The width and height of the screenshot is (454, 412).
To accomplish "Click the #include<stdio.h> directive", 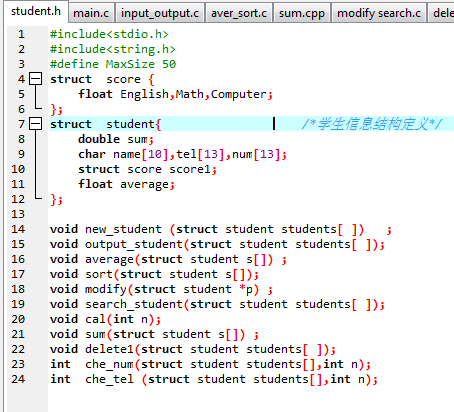I will point(109,34).
